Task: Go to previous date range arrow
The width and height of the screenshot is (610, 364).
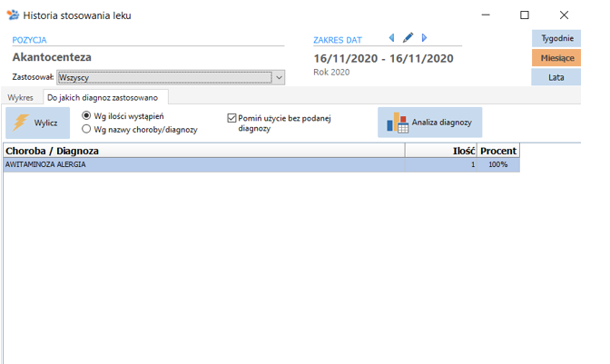Action: click(x=392, y=38)
